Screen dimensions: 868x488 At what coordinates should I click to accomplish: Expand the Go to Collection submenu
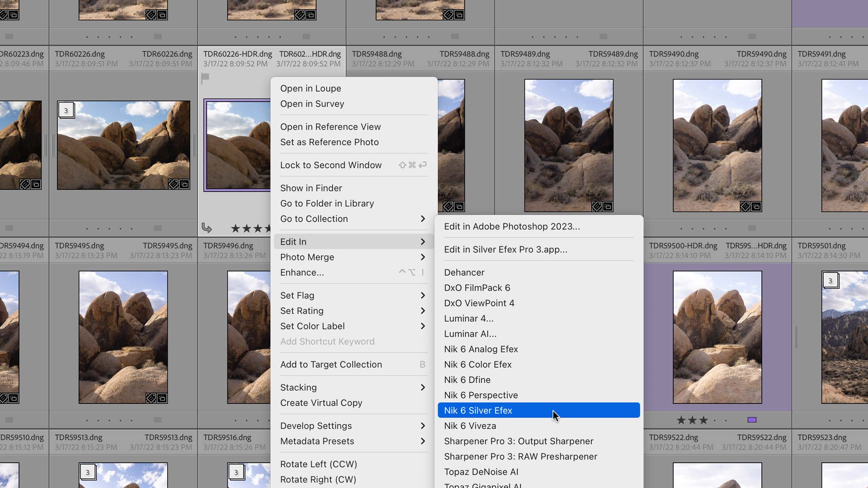(x=353, y=219)
